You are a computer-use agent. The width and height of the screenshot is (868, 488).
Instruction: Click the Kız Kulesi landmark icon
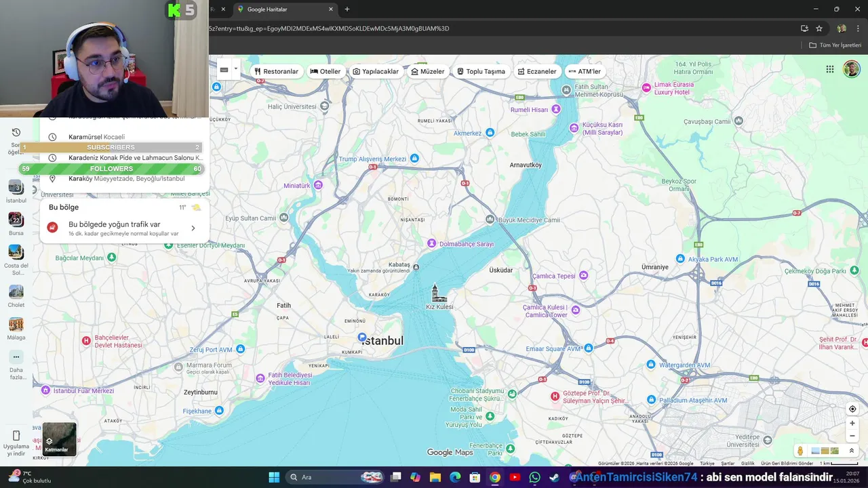tap(439, 293)
